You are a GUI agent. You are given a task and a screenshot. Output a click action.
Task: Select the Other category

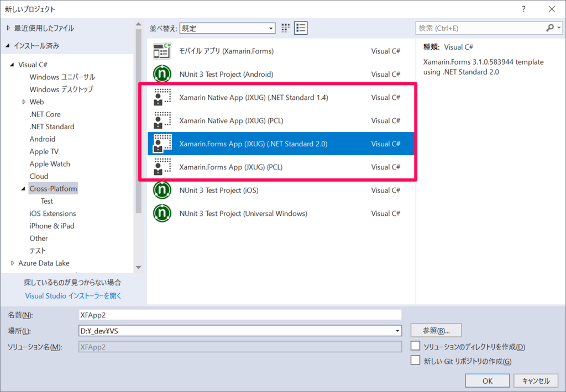click(39, 239)
